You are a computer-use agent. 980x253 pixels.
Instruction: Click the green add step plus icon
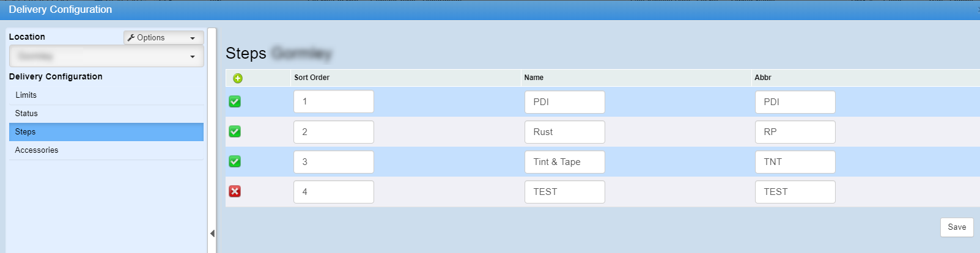238,78
